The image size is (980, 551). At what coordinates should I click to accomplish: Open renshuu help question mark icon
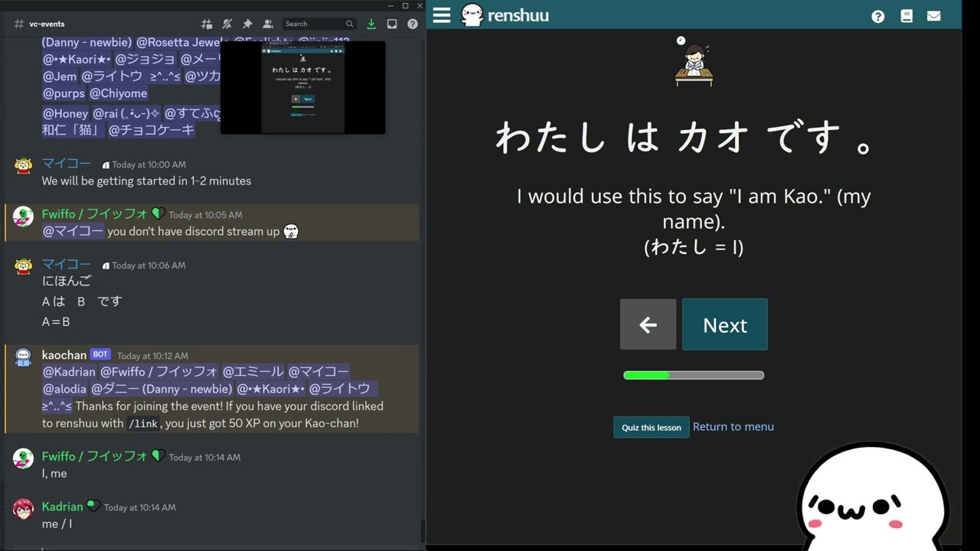(878, 16)
